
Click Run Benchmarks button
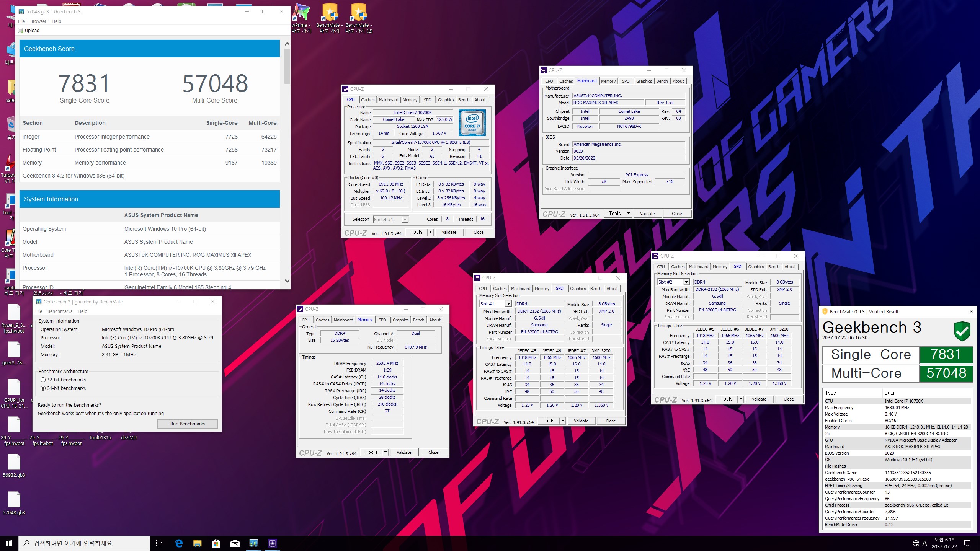coord(188,424)
